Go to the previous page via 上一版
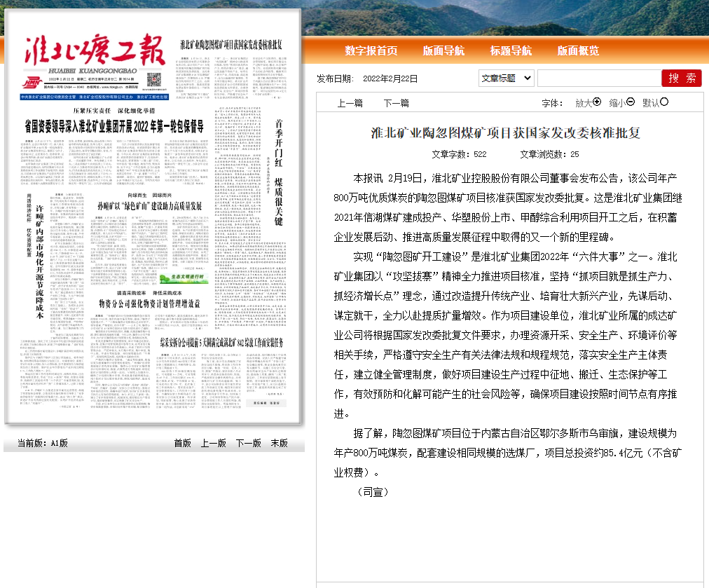The width and height of the screenshot is (709, 588). pyautogui.click(x=214, y=443)
